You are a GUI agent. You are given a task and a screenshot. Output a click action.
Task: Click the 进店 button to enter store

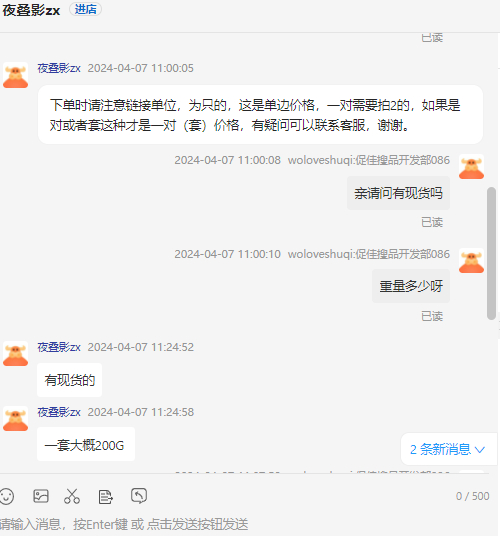click(85, 9)
